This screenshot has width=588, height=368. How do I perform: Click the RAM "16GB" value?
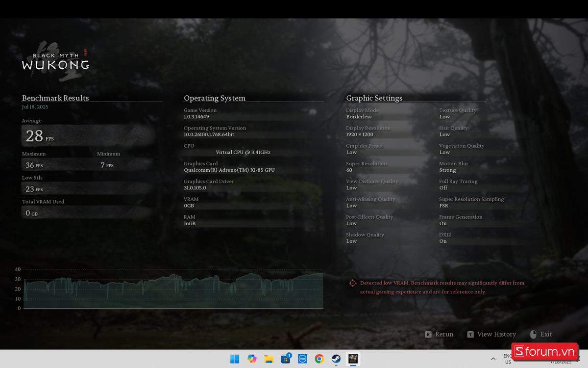point(190,223)
